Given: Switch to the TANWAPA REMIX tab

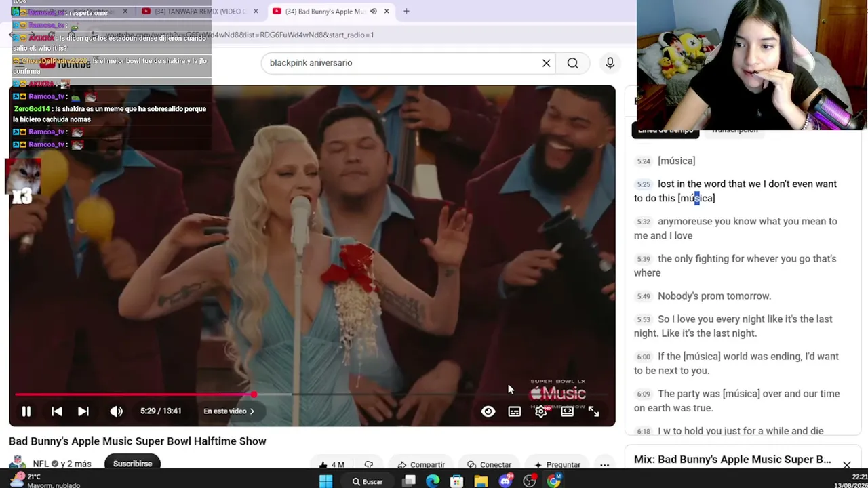Looking at the screenshot, I should pyautogui.click(x=200, y=11).
